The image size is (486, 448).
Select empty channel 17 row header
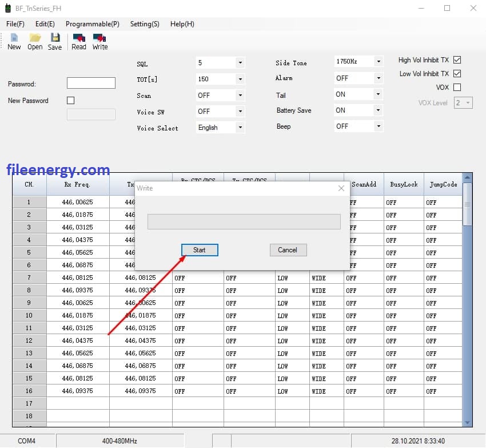pos(30,403)
